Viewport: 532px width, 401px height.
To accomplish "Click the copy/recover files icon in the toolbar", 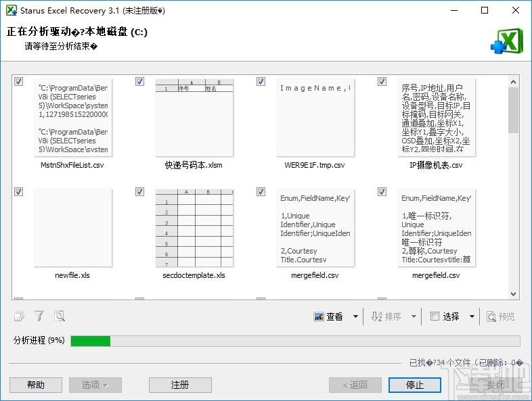I will (20, 316).
